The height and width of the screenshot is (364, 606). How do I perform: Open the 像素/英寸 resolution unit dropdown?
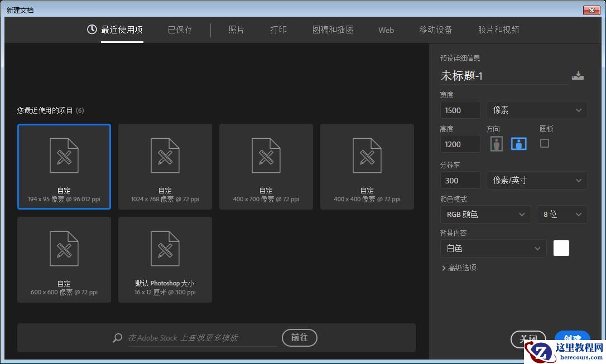coord(537,180)
